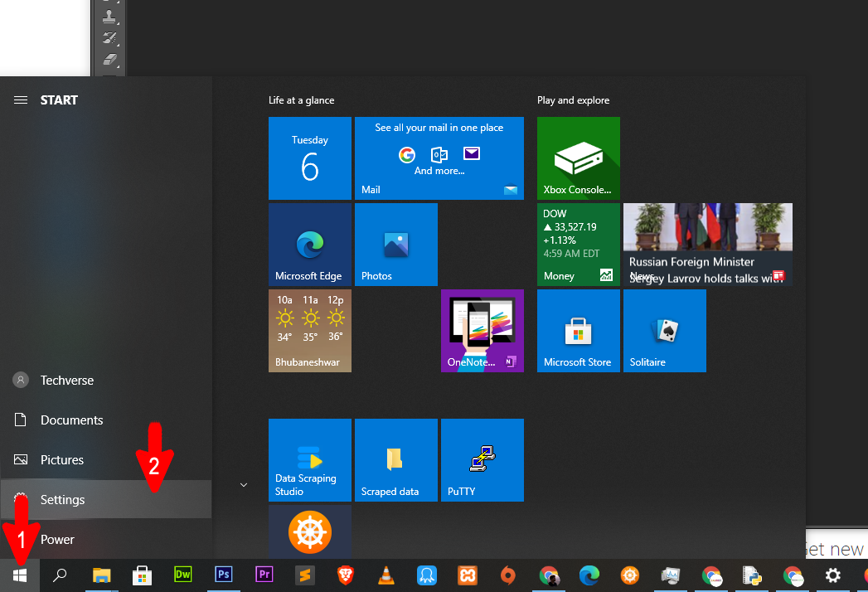Open the Photos tile
Viewport: 868px width, 592px height.
point(396,245)
